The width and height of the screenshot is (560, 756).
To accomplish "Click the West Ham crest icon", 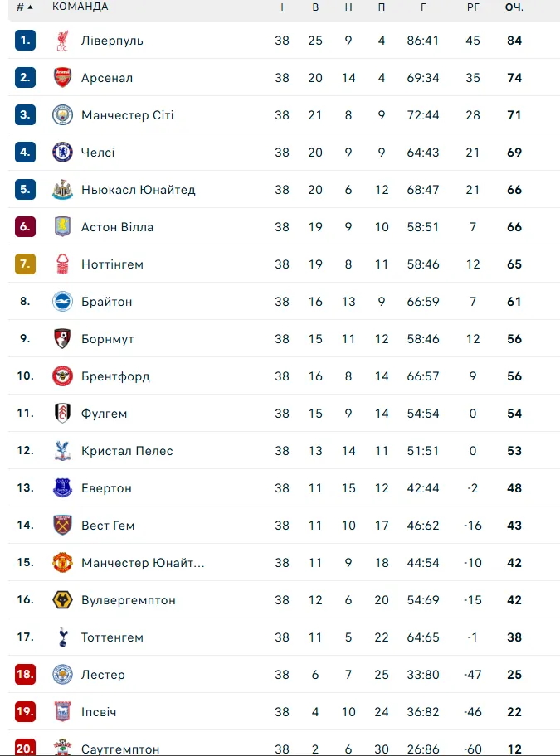I will pos(62,525).
